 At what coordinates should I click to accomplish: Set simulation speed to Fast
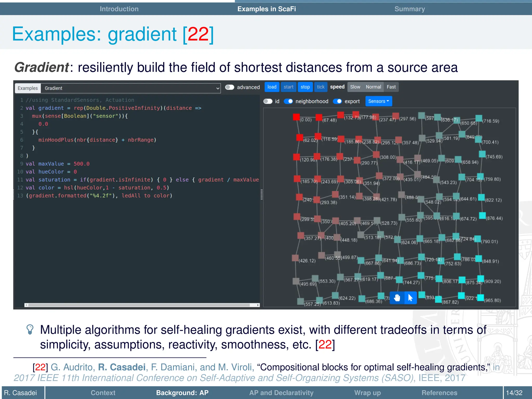[x=391, y=87]
